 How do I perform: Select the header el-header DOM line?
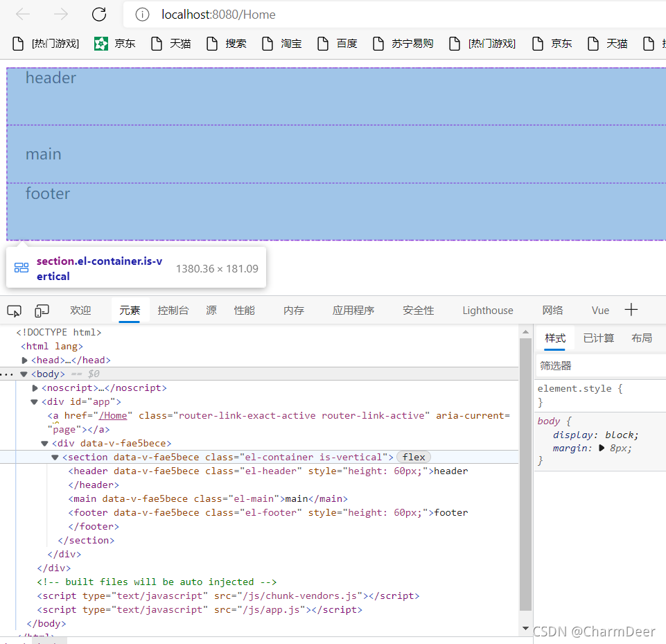[x=268, y=471]
